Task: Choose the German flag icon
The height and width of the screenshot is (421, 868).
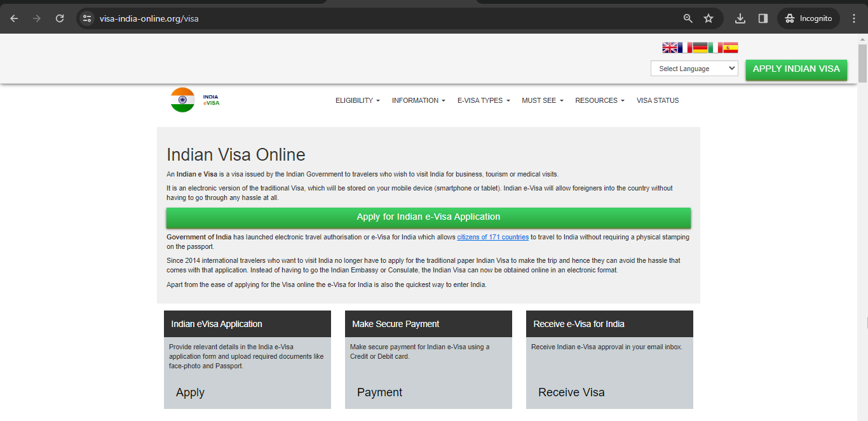Action: click(x=700, y=48)
